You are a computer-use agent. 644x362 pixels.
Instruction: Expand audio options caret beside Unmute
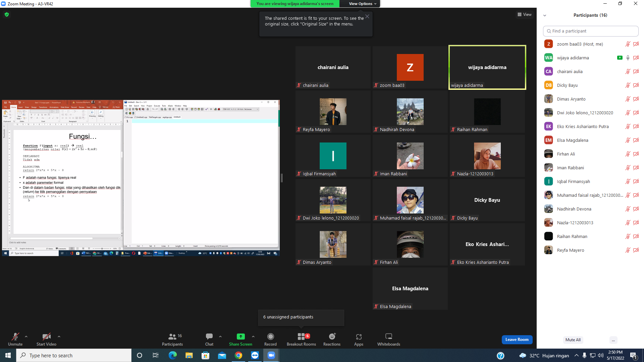tap(26, 337)
